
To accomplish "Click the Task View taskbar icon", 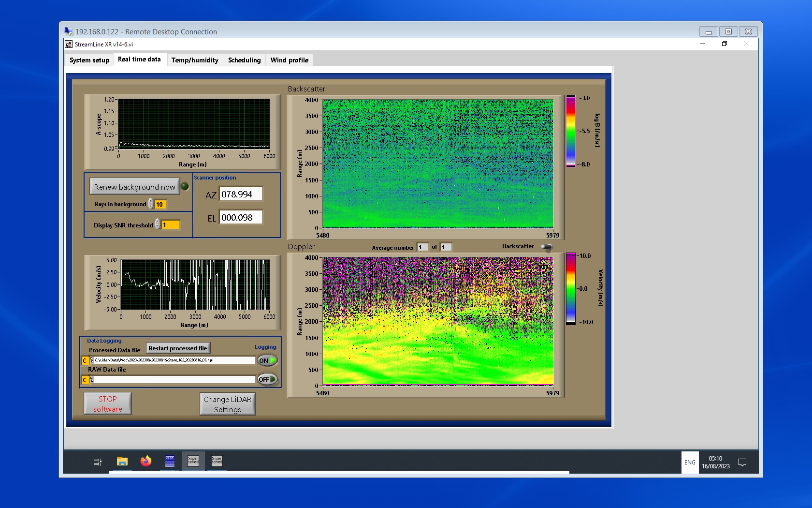I will [x=97, y=462].
